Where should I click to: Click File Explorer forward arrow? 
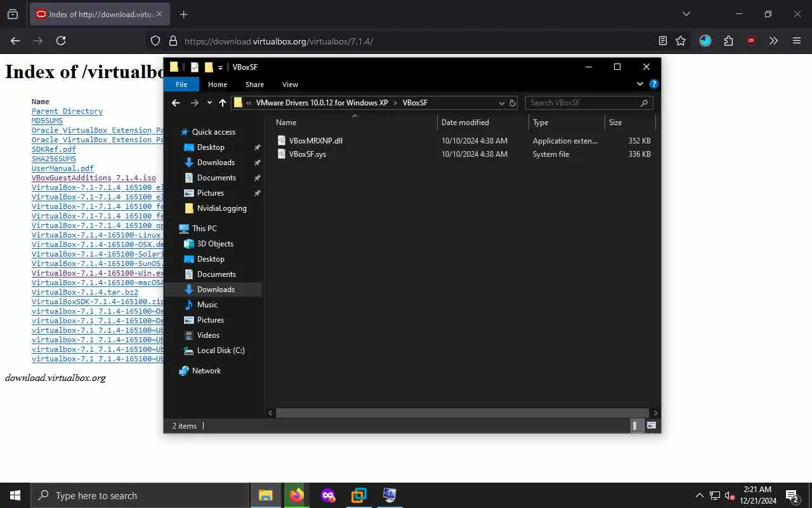click(194, 103)
